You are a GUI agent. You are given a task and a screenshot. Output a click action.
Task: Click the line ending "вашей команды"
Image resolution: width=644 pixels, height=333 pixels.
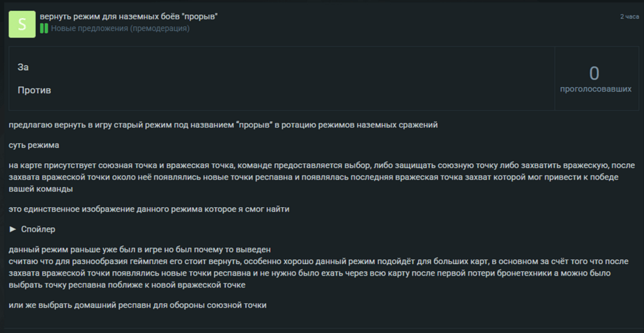point(40,190)
